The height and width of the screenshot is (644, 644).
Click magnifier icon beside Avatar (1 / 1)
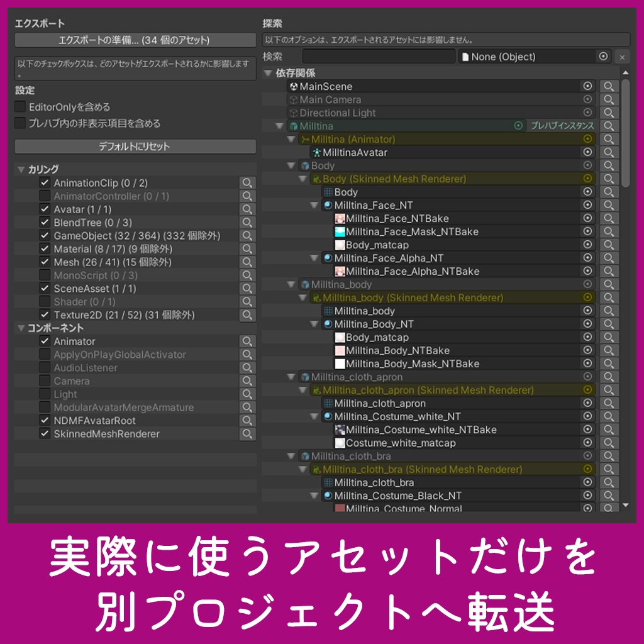[x=247, y=209]
